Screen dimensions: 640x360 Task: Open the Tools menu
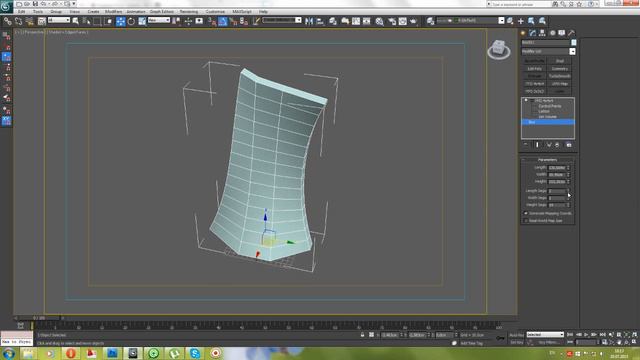tap(38, 11)
